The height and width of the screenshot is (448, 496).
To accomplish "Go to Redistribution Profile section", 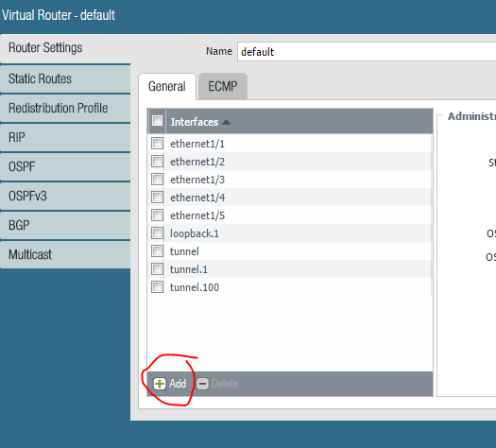I will [x=65, y=108].
